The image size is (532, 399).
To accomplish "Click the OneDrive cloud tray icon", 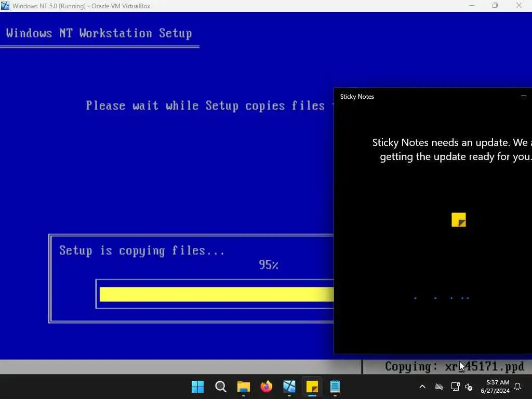I will point(439,387).
